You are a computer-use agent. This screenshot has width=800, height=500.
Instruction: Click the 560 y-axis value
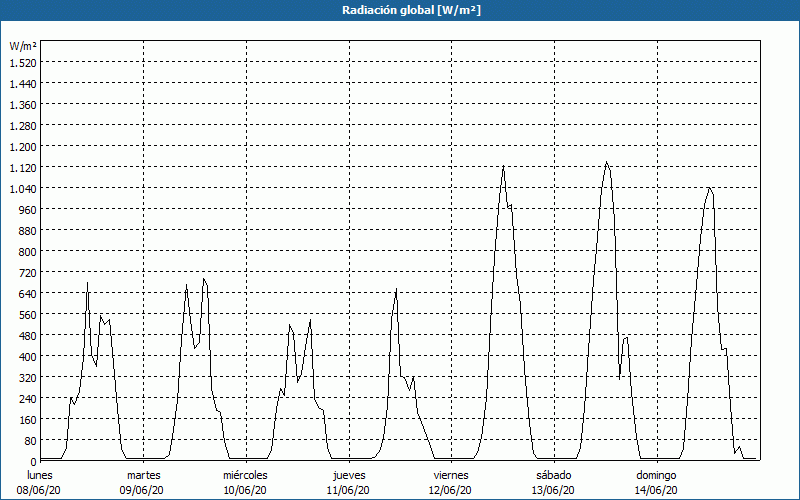[27, 314]
